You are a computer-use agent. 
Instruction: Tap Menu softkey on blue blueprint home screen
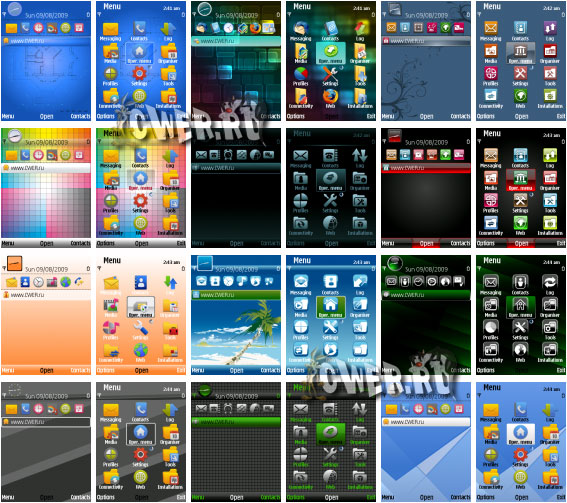[8, 116]
